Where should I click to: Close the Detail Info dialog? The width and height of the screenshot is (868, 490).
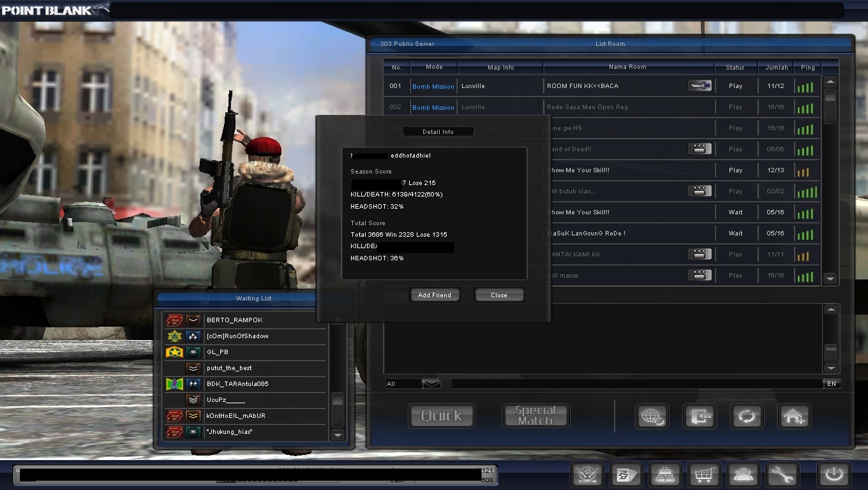pyautogui.click(x=499, y=295)
